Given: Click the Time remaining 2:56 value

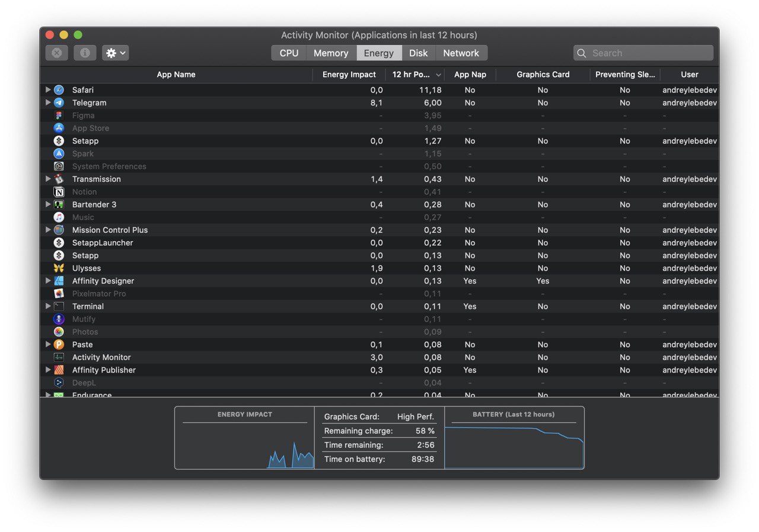Looking at the screenshot, I should click(x=425, y=445).
